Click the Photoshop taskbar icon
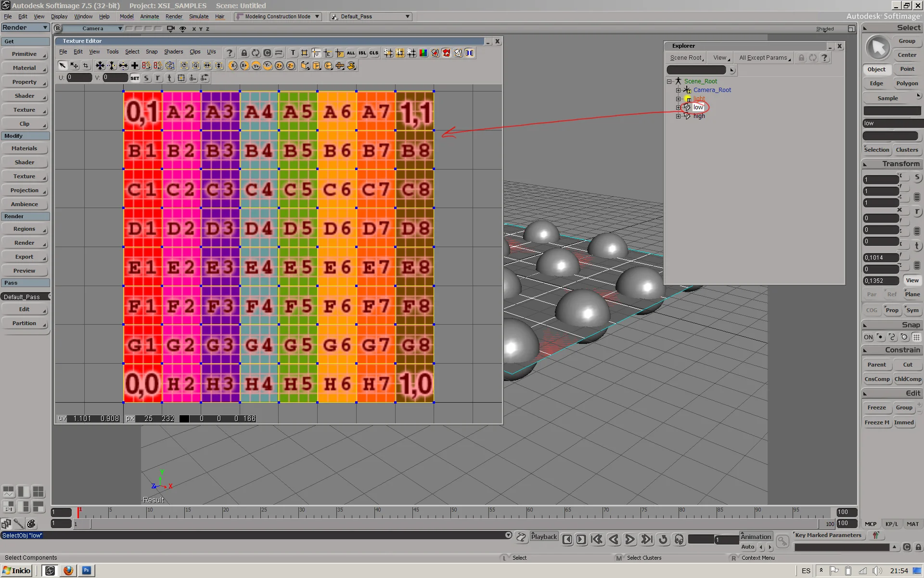924x578 pixels. click(87, 570)
